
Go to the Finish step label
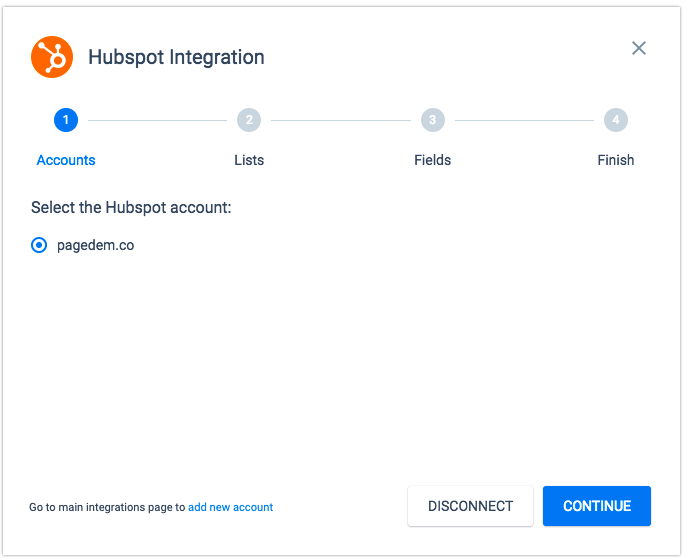tap(616, 160)
